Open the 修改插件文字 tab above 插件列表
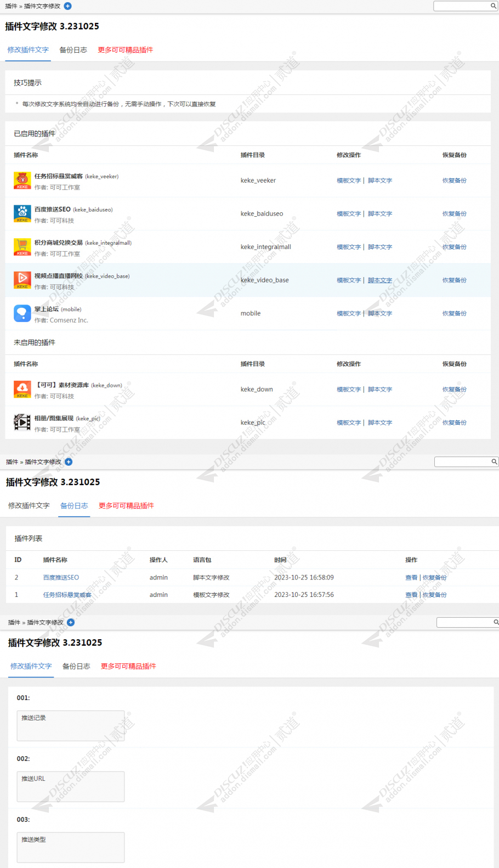Screen dimensions: 499x868 [x=29, y=506]
